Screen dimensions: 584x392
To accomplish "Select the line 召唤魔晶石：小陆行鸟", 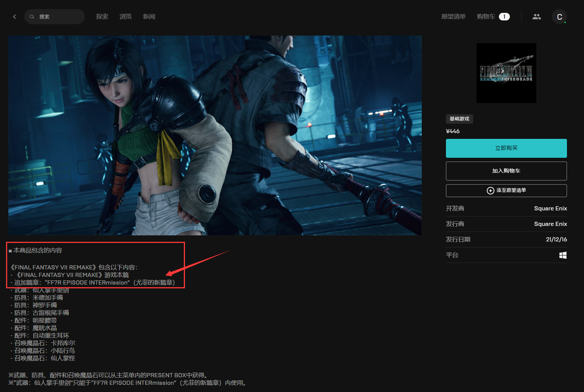I will click(43, 351).
